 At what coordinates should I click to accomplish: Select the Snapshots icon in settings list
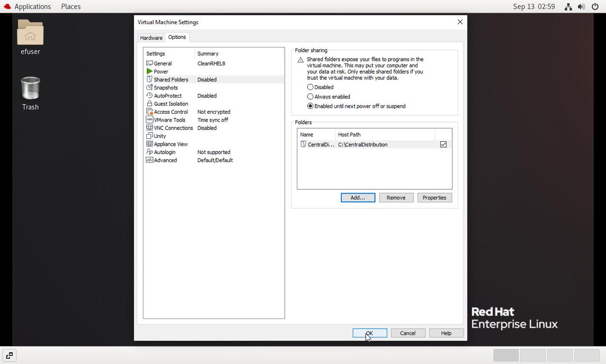(150, 88)
